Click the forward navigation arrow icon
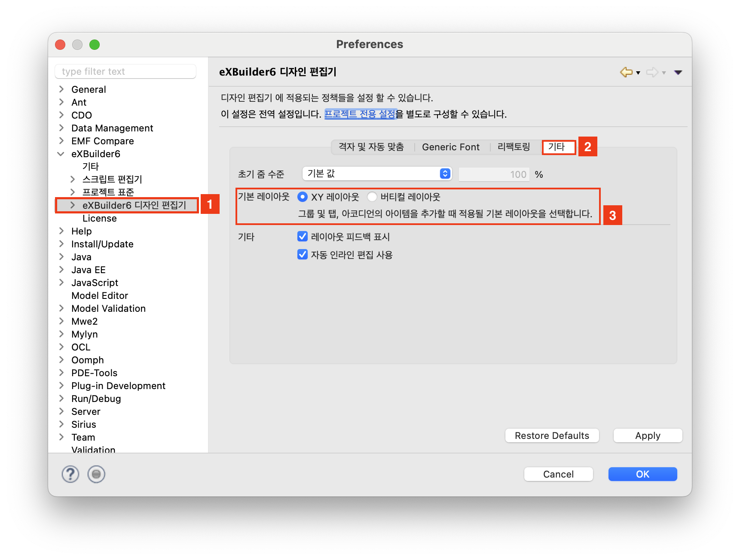The height and width of the screenshot is (560, 740). (652, 72)
